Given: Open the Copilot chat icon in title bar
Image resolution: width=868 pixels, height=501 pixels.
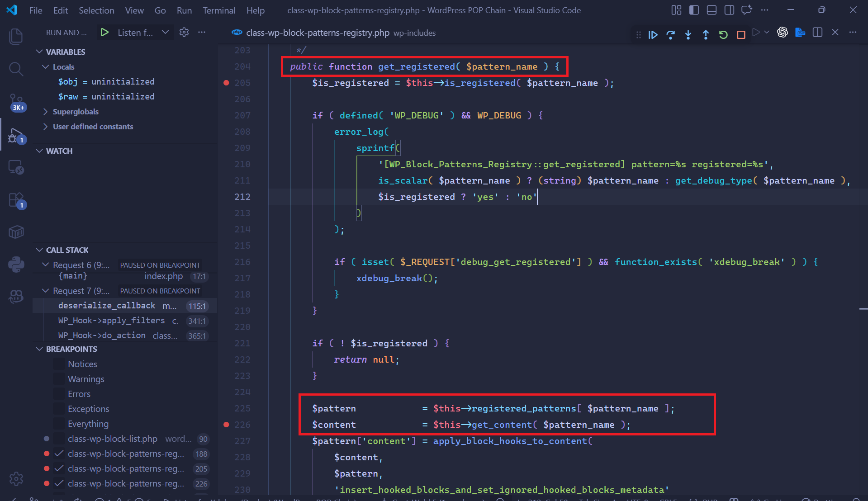Looking at the screenshot, I should coord(747,10).
